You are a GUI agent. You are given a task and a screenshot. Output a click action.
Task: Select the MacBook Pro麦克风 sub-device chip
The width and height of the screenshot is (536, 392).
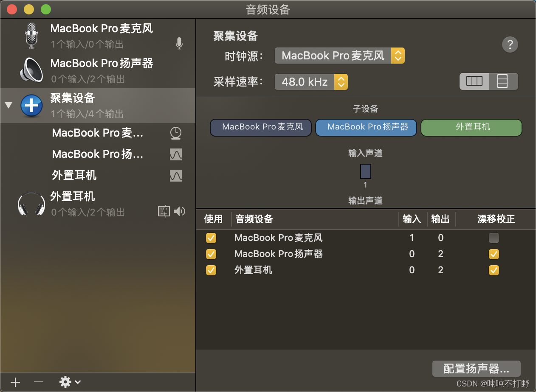pyautogui.click(x=261, y=127)
